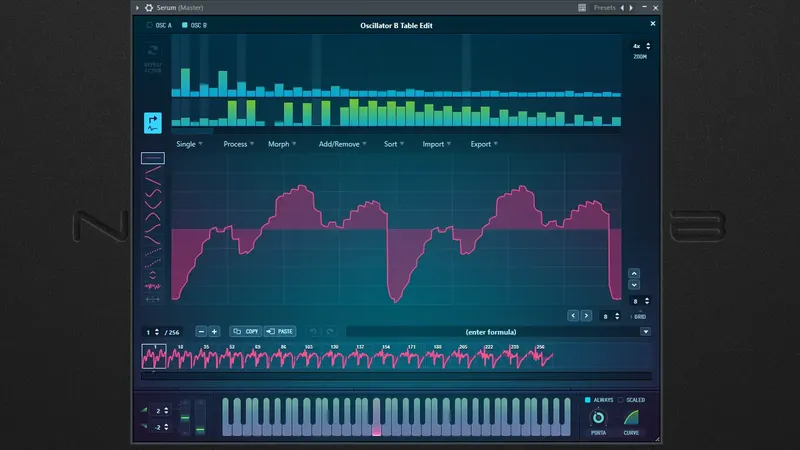This screenshot has height=450, width=800.
Task: Toggle the SCALED portamento option
Action: [x=620, y=400]
